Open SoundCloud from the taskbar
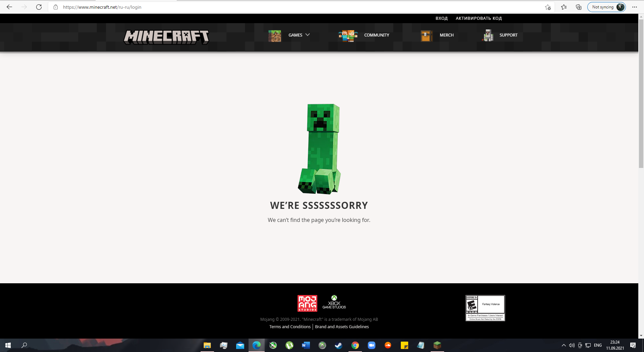Image resolution: width=644 pixels, height=352 pixels. [x=388, y=345]
